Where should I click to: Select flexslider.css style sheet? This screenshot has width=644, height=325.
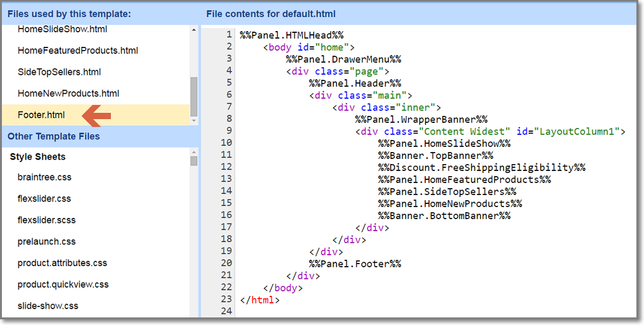(44, 199)
